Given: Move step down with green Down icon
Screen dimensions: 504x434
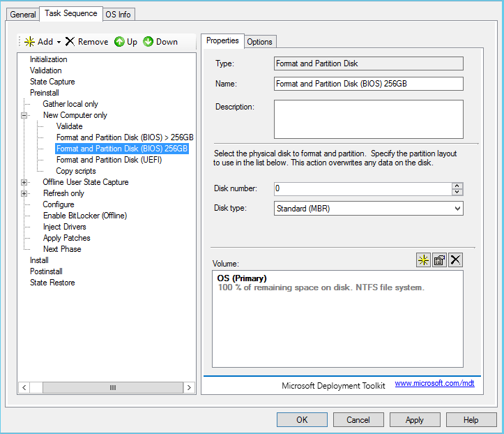Looking at the screenshot, I should [x=148, y=42].
